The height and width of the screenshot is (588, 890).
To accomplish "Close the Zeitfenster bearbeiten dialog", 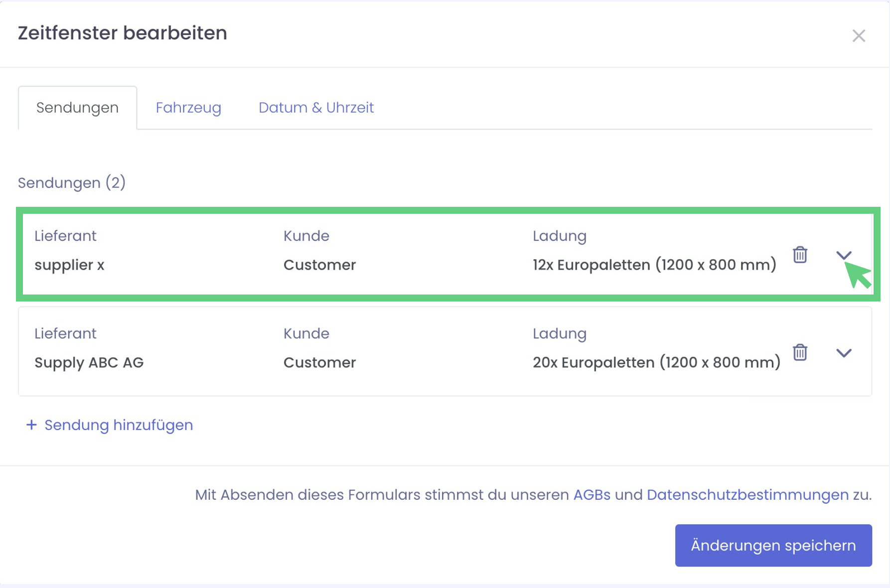I will click(858, 36).
